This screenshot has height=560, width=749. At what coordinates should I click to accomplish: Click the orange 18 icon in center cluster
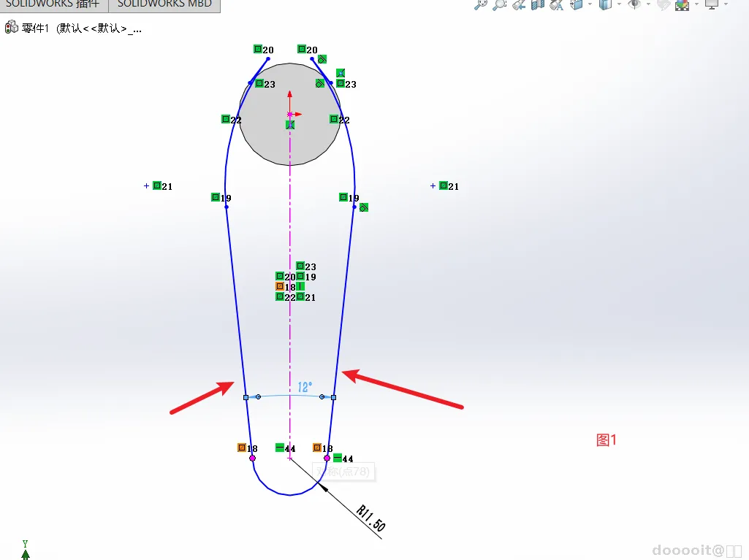(x=280, y=286)
